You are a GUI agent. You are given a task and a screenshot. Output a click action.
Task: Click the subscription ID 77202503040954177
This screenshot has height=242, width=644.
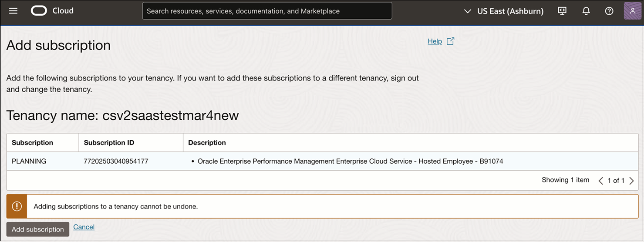116,161
